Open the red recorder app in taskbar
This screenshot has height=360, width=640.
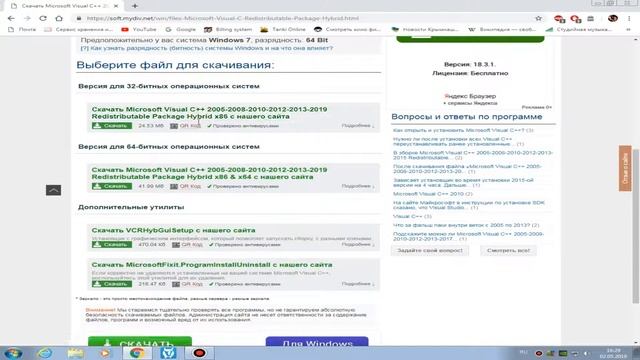(x=199, y=353)
